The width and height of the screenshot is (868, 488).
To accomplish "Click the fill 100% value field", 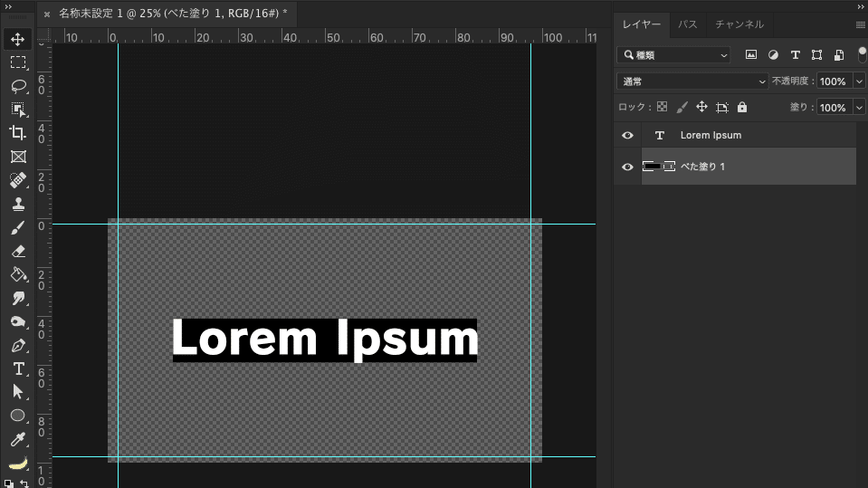I will [834, 108].
